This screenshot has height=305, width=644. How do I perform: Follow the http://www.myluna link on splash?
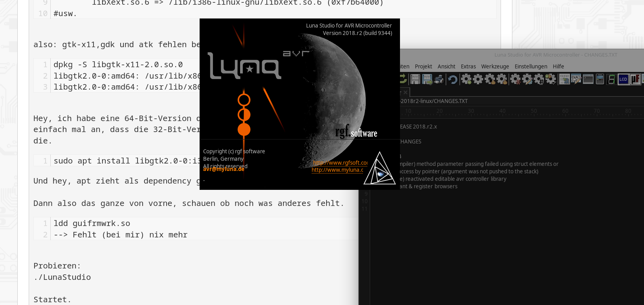tap(338, 170)
